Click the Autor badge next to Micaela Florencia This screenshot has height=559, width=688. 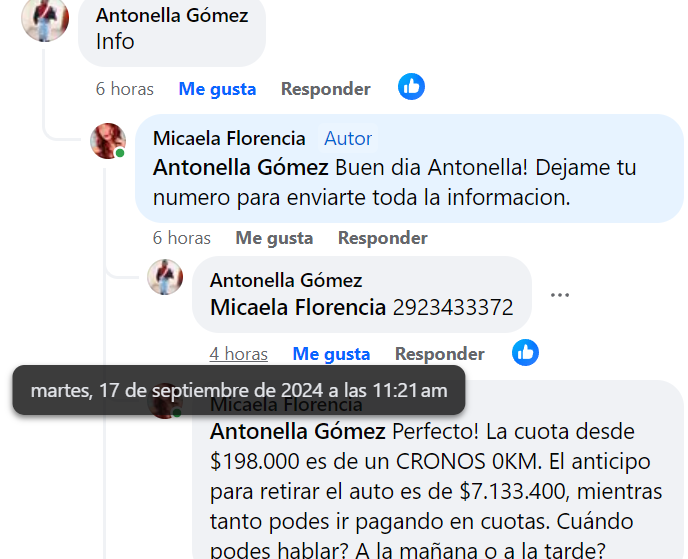[x=348, y=139]
